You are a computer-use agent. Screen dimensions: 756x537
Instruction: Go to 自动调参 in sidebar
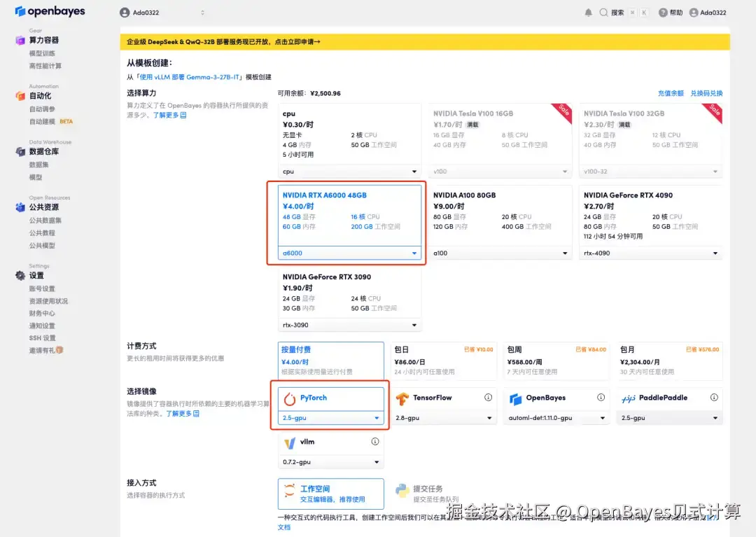42,109
